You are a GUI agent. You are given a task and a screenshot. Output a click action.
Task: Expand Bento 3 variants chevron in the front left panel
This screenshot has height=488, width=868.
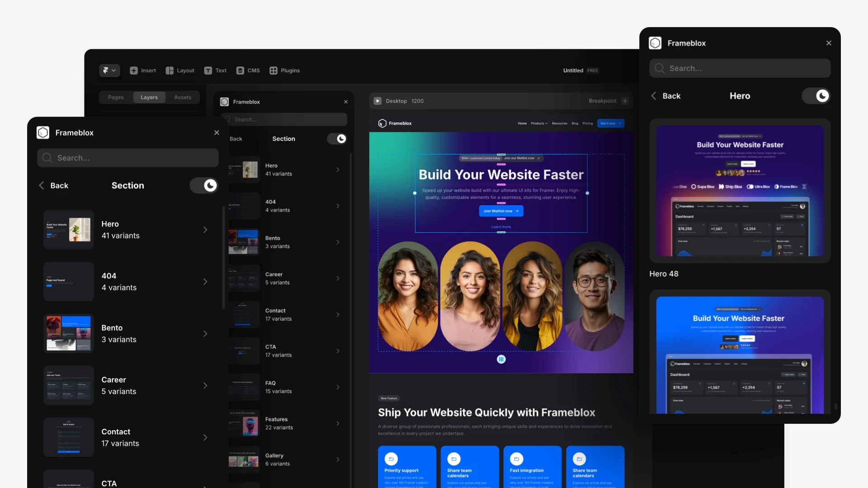click(x=205, y=333)
